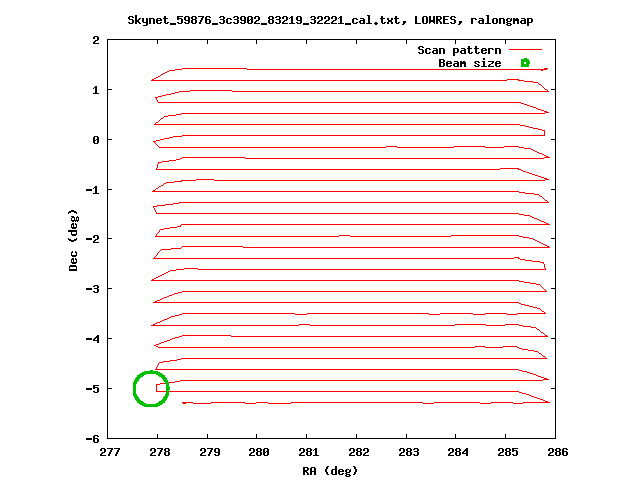
Task: Click the green Beam size legend marker
Action: tap(525, 63)
